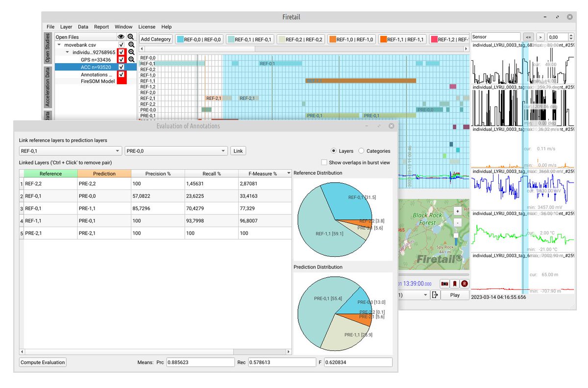588x388 pixels.
Task: Toggle visibility of movebank csv
Action: point(122,45)
